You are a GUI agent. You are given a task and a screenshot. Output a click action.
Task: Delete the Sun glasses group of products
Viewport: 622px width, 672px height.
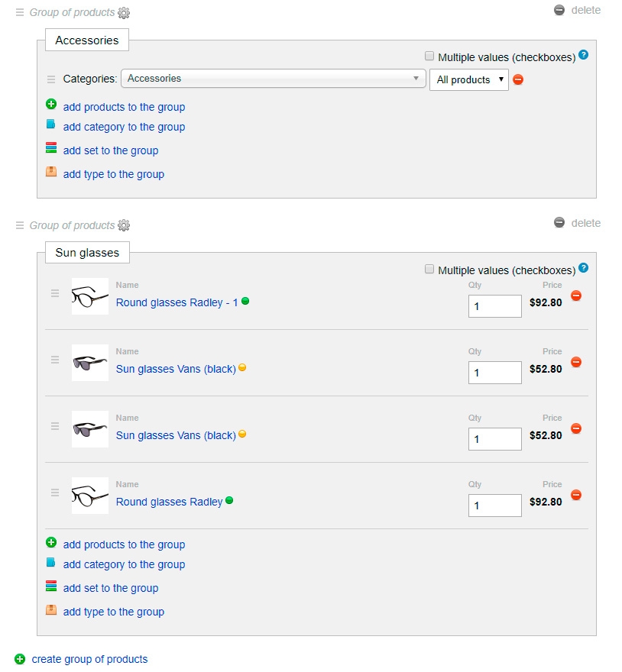pos(578,223)
